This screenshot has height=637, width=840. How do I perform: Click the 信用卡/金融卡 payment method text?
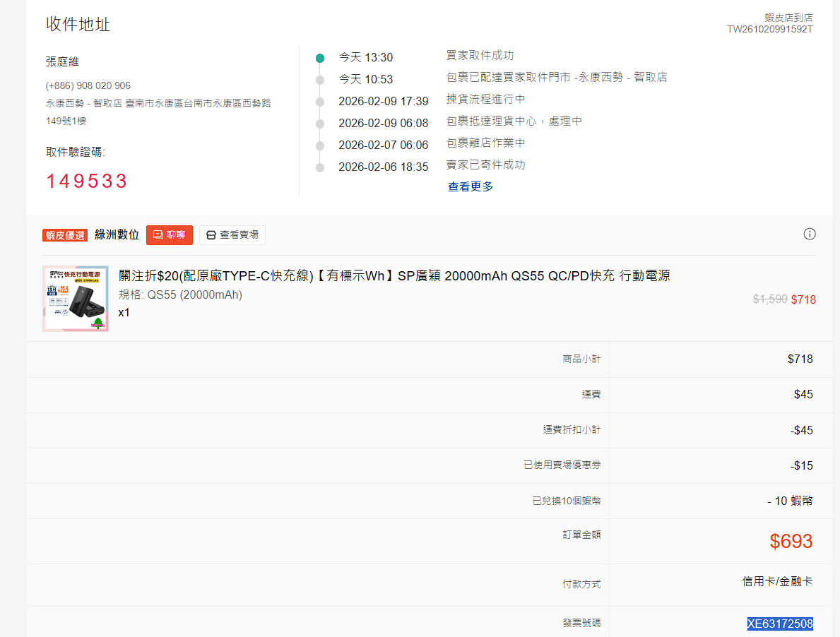777,582
